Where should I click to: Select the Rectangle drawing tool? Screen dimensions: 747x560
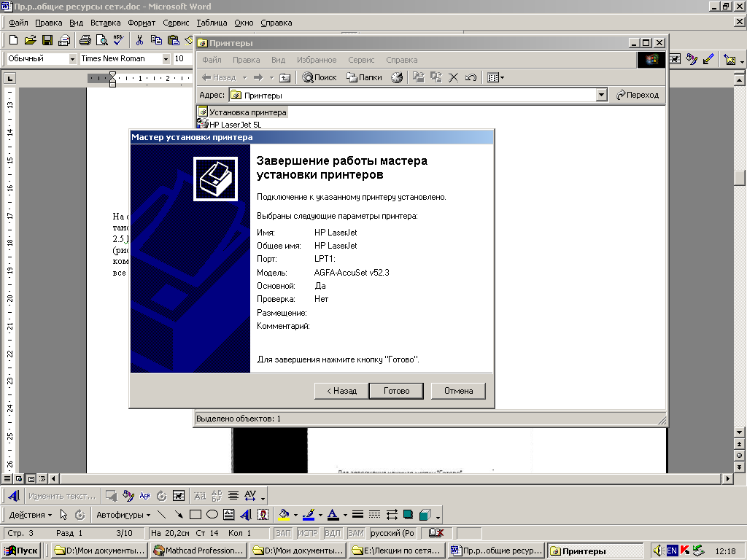coord(195,514)
